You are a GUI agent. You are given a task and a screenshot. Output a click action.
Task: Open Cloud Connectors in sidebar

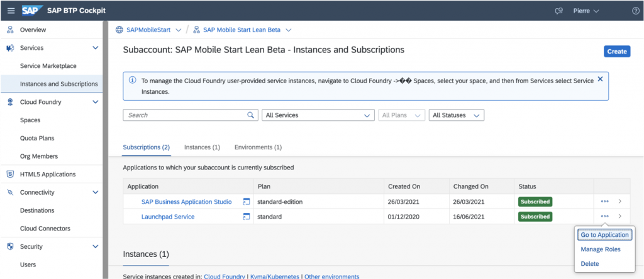[x=45, y=229]
